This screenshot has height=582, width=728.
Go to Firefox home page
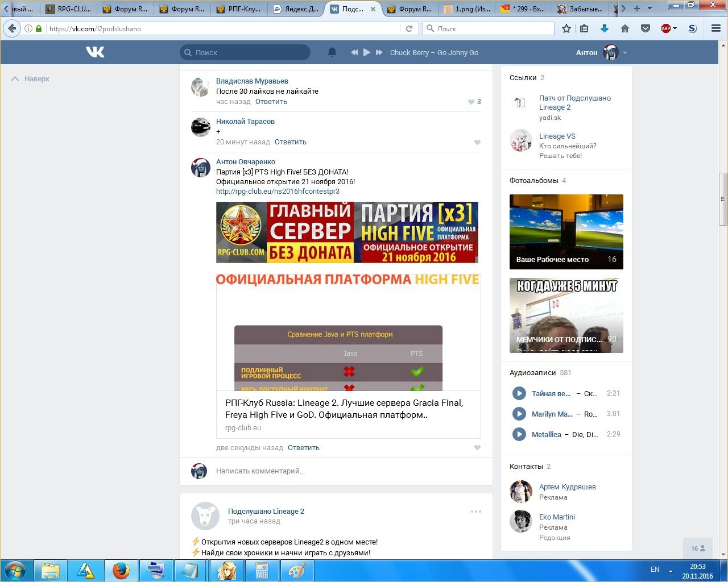[625, 28]
